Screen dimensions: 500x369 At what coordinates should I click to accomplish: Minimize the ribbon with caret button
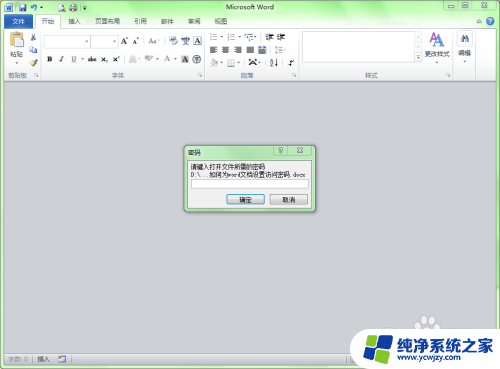(x=479, y=22)
